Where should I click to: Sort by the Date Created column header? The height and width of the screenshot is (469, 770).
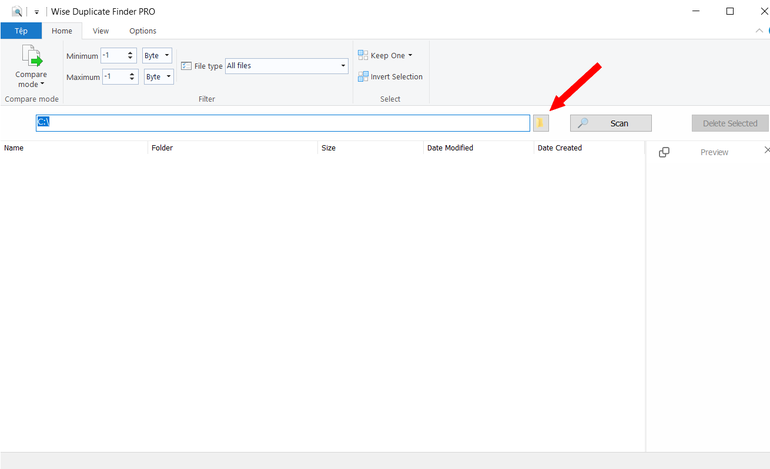[589, 147]
